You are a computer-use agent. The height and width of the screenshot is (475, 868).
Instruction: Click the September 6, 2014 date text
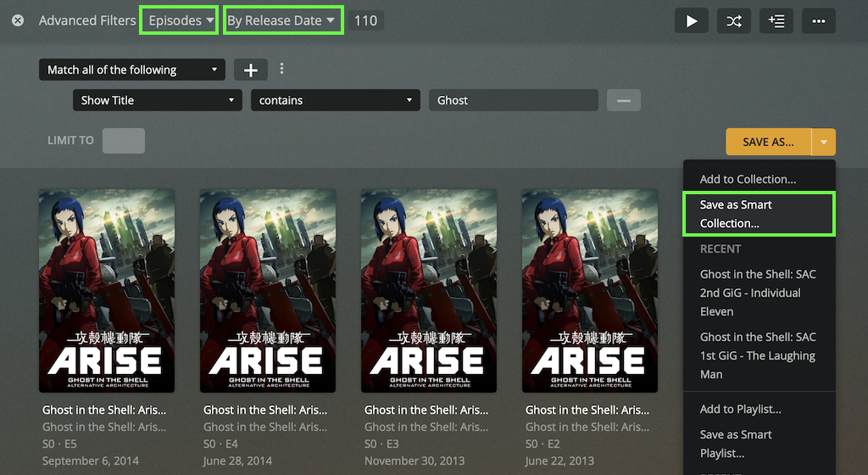point(91,461)
